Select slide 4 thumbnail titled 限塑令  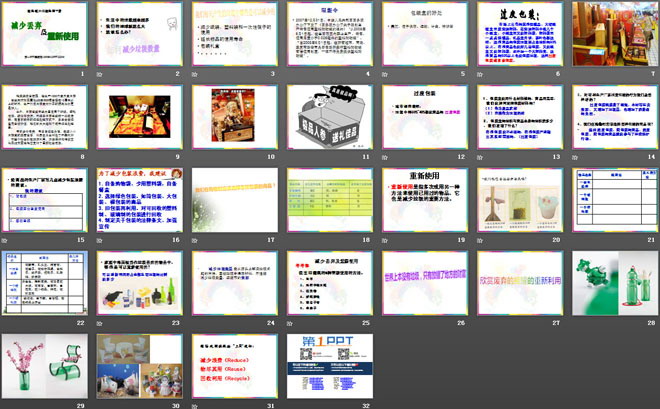point(330,34)
